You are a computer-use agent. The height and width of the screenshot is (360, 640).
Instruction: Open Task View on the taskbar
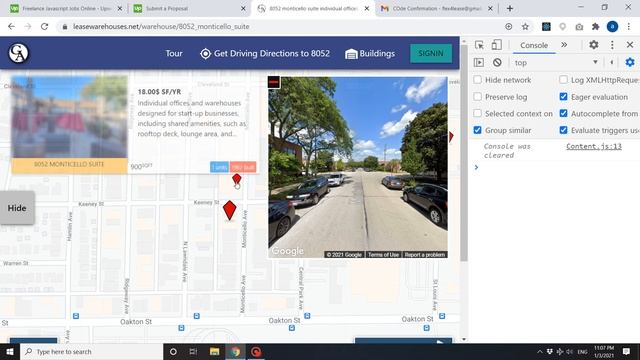(193, 351)
